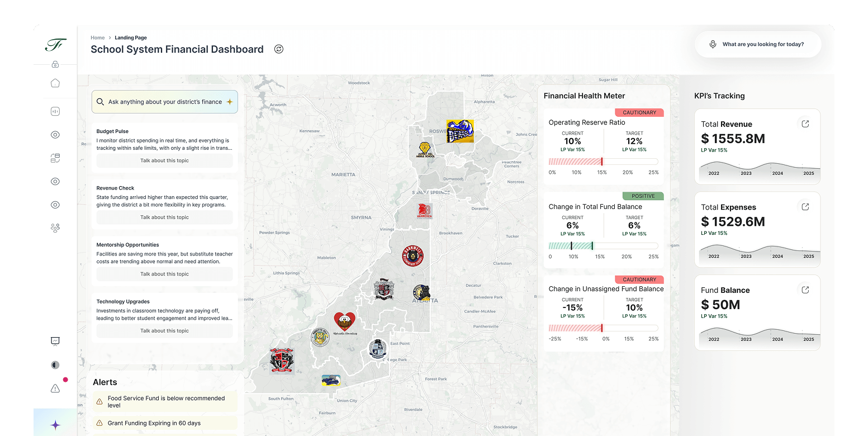The height and width of the screenshot is (436, 868).
Task: Open the warning triangle alerts icon in the sidebar
Action: 55,388
